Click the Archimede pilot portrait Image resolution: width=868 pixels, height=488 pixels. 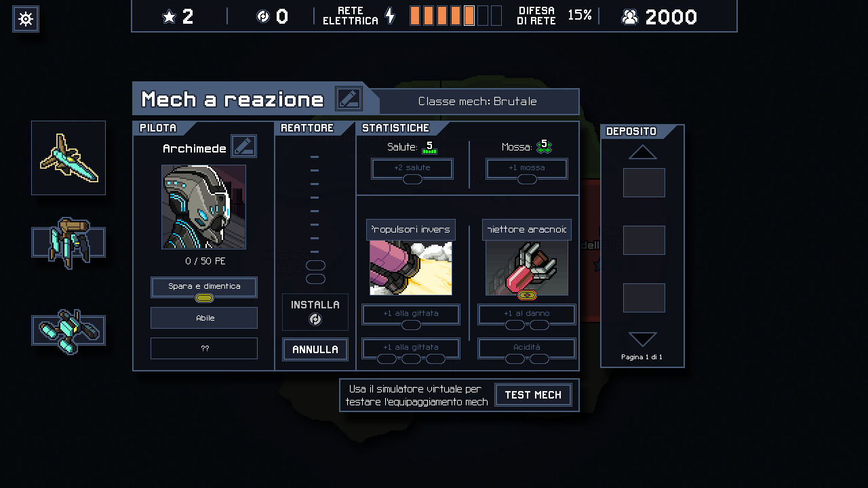click(203, 207)
